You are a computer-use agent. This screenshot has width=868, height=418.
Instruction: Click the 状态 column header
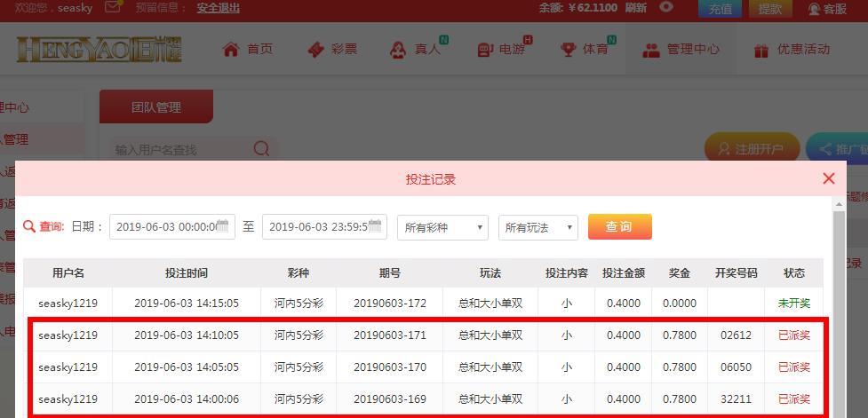click(x=794, y=272)
